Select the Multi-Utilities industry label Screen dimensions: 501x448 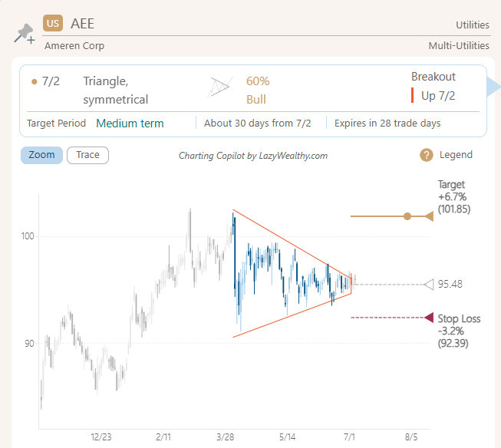point(459,46)
